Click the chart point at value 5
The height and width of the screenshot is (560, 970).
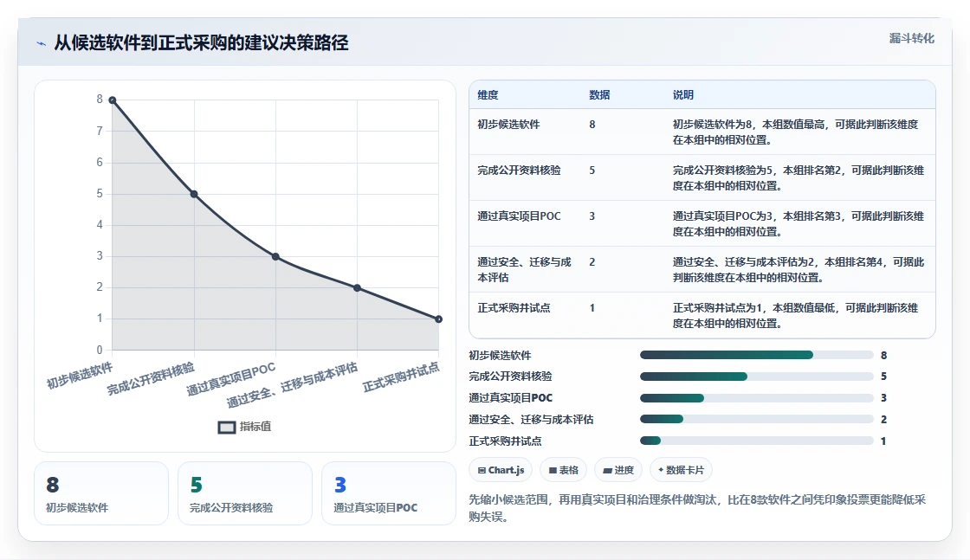194,194
